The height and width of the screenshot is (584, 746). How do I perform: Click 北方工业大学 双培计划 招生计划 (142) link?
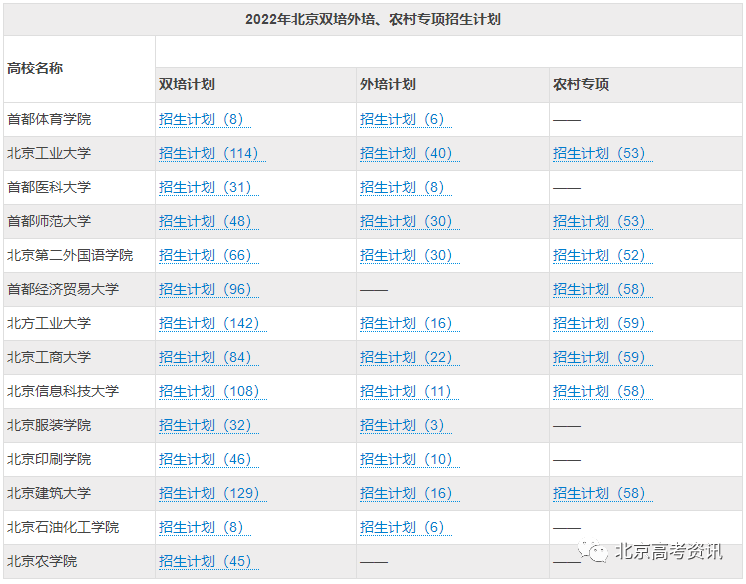(208, 324)
